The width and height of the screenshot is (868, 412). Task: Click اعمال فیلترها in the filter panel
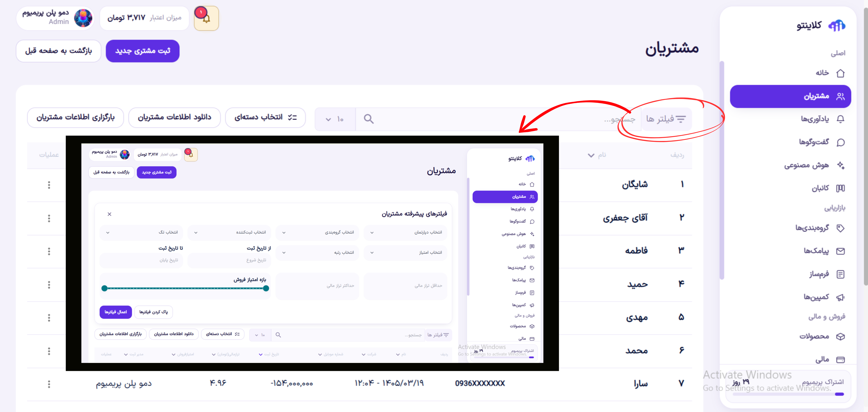tap(116, 312)
